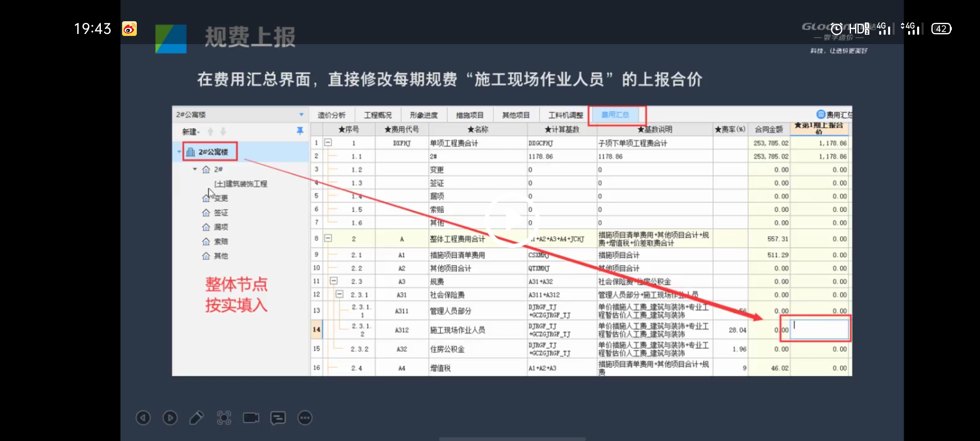Select the 漏项 tree item
Image resolution: width=980 pixels, height=441 pixels.
(221, 227)
